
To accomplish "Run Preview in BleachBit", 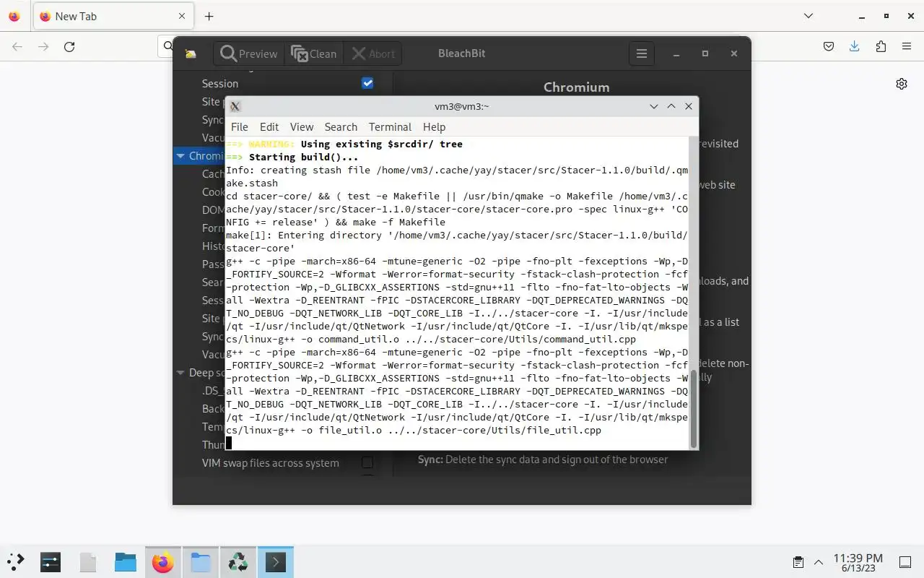I will click(x=249, y=53).
